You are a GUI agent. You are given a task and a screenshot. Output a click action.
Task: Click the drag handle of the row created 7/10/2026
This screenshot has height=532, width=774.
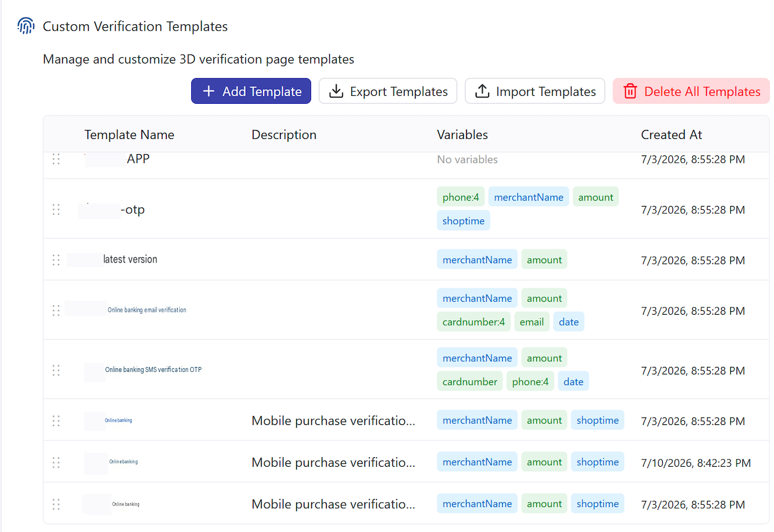(x=56, y=463)
